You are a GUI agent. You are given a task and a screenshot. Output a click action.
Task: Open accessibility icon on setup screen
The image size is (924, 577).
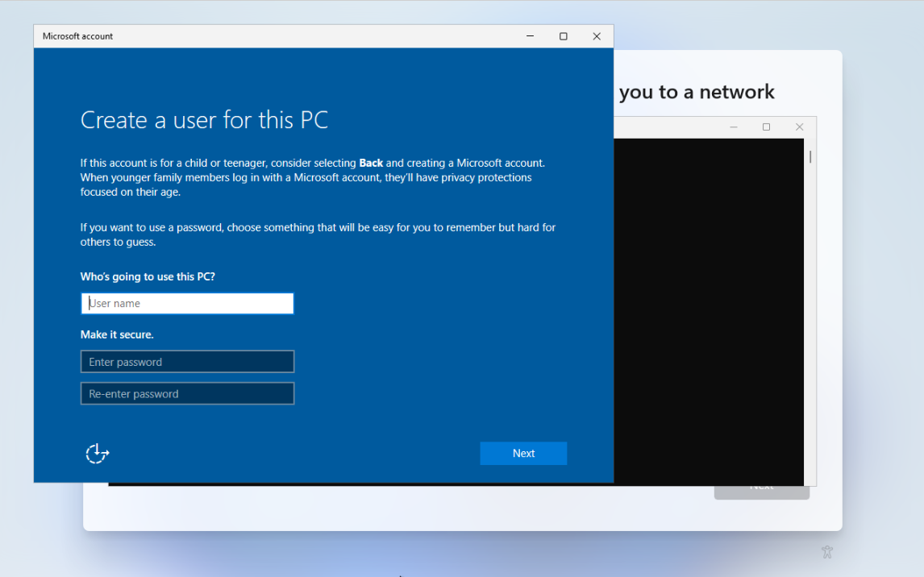point(826,552)
